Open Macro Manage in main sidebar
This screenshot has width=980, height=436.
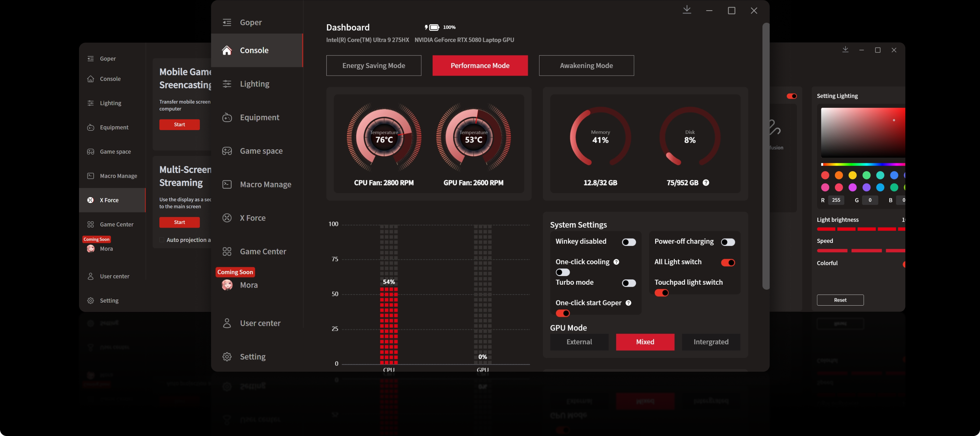pos(265,184)
